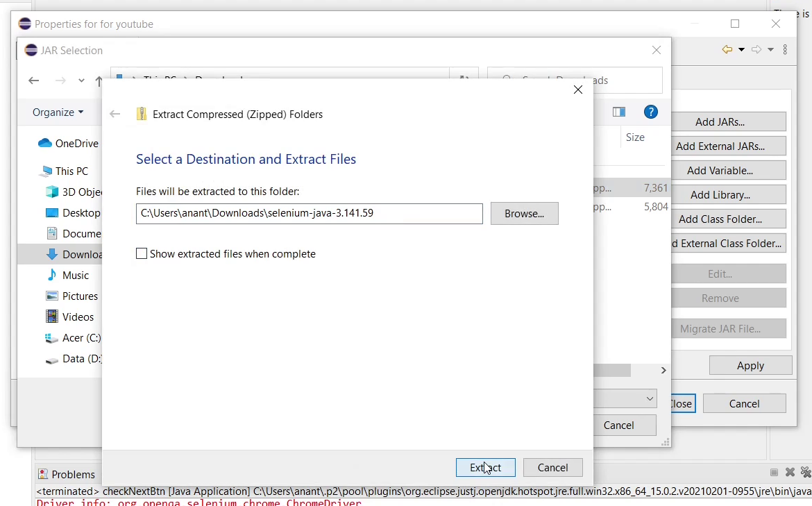Enable Show extracted files when complete
This screenshot has width=812, height=506.
click(142, 253)
